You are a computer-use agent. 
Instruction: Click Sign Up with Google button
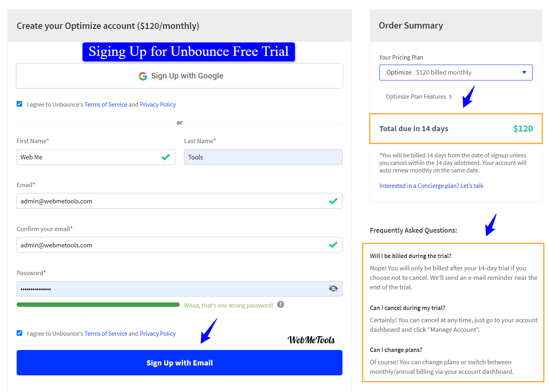click(180, 76)
